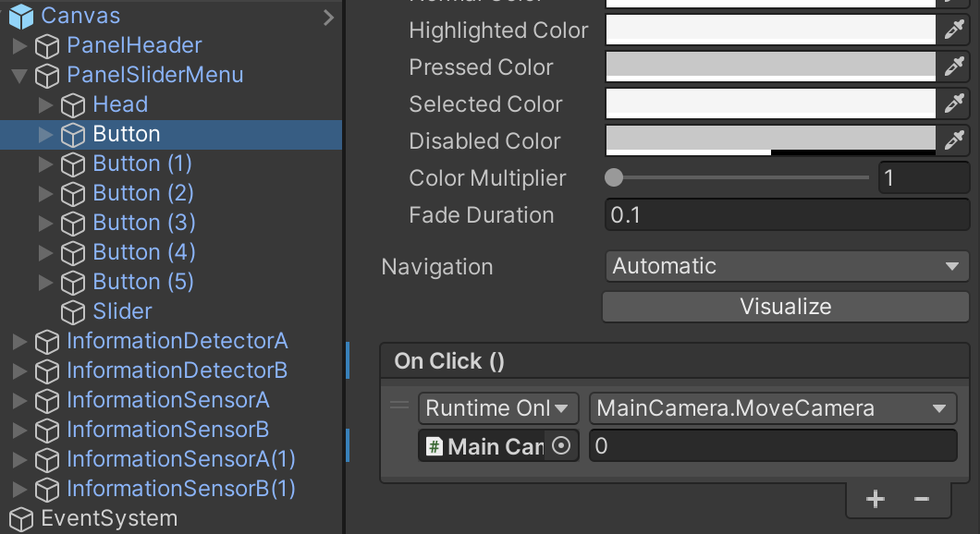Click the Highlighted Color eyedropper icon

954,30
